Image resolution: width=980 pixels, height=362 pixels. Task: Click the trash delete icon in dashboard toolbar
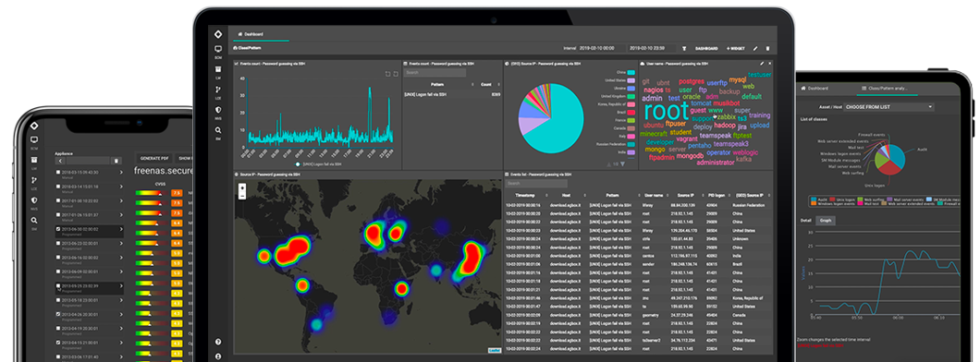click(x=767, y=48)
